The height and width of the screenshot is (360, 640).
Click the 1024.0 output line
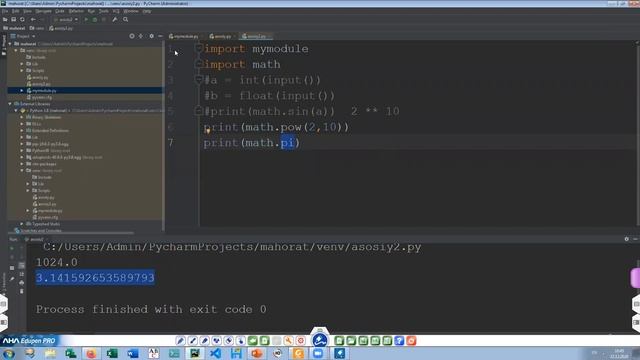[x=57, y=262]
